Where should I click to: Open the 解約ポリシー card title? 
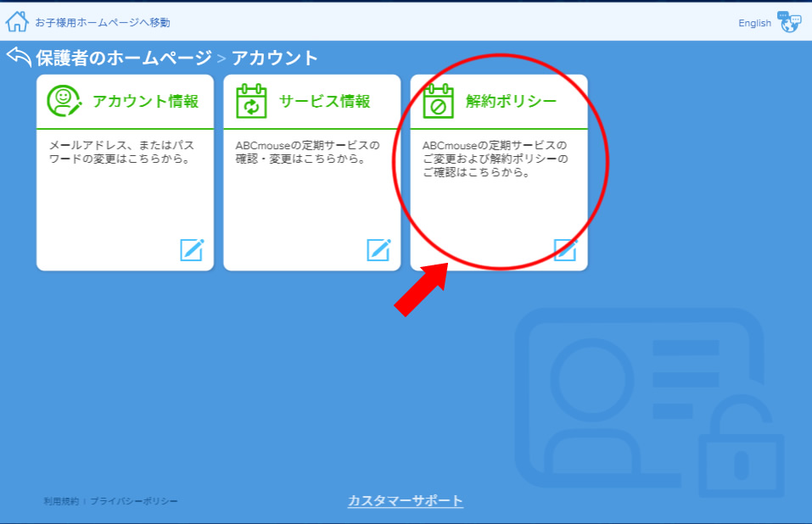511,101
